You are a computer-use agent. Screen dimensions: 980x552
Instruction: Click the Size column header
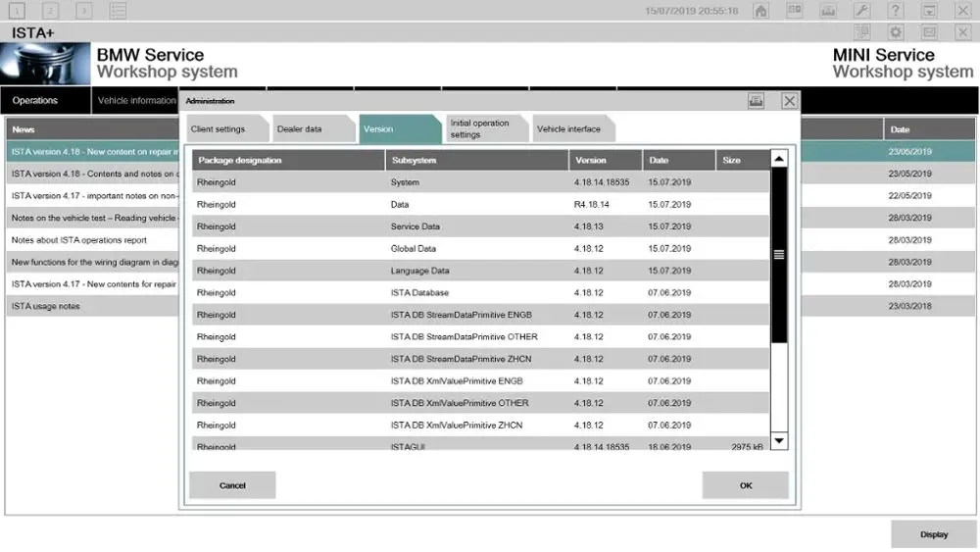743,160
